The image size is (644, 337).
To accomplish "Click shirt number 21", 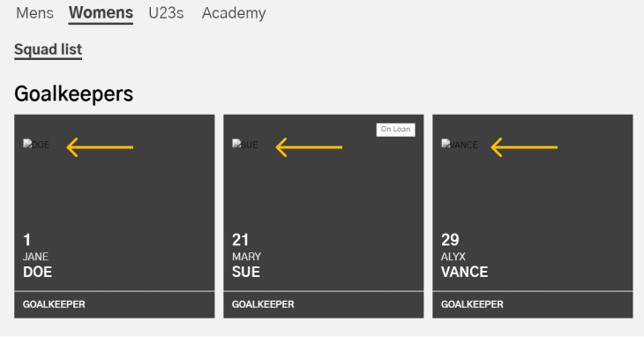I will [x=240, y=240].
